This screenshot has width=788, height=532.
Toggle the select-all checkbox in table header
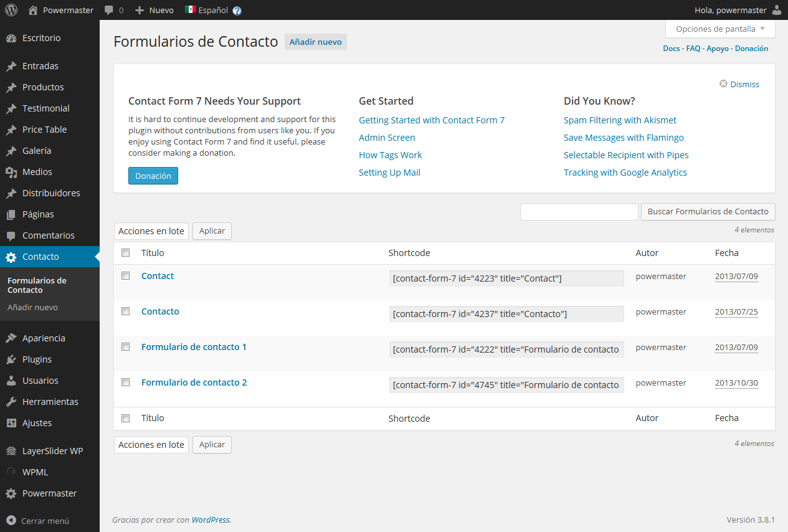coord(126,253)
